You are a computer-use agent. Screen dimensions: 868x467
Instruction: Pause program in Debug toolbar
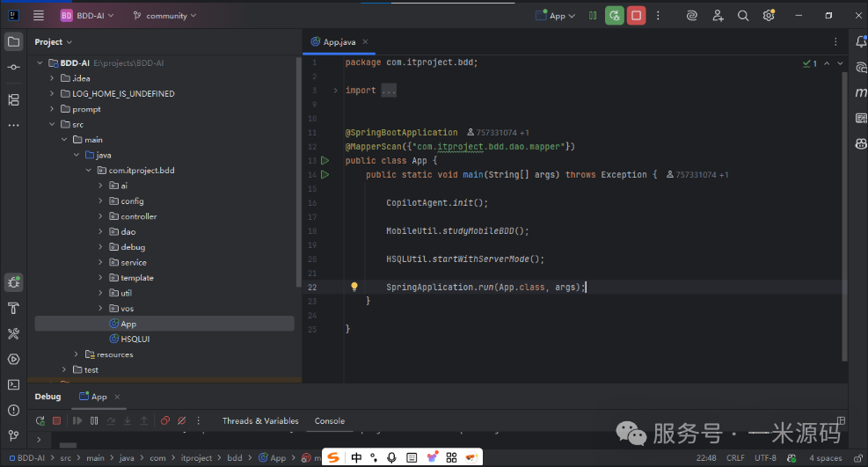(94, 420)
